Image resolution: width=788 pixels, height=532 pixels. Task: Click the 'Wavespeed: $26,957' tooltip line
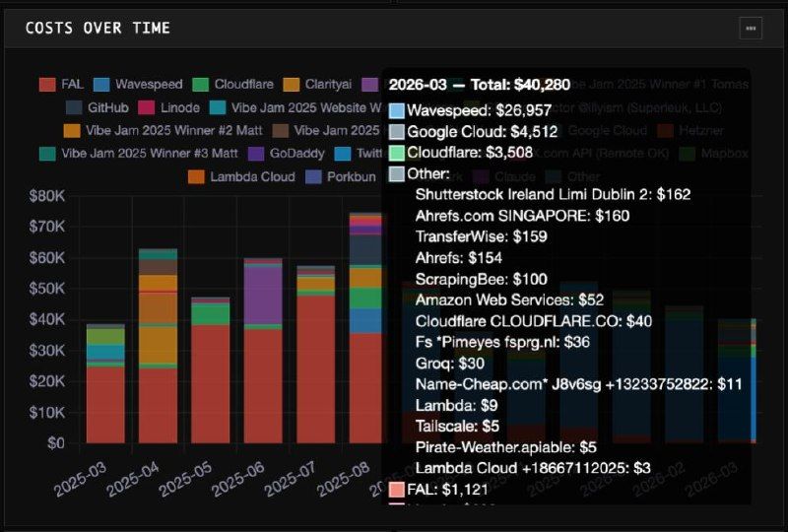479,110
